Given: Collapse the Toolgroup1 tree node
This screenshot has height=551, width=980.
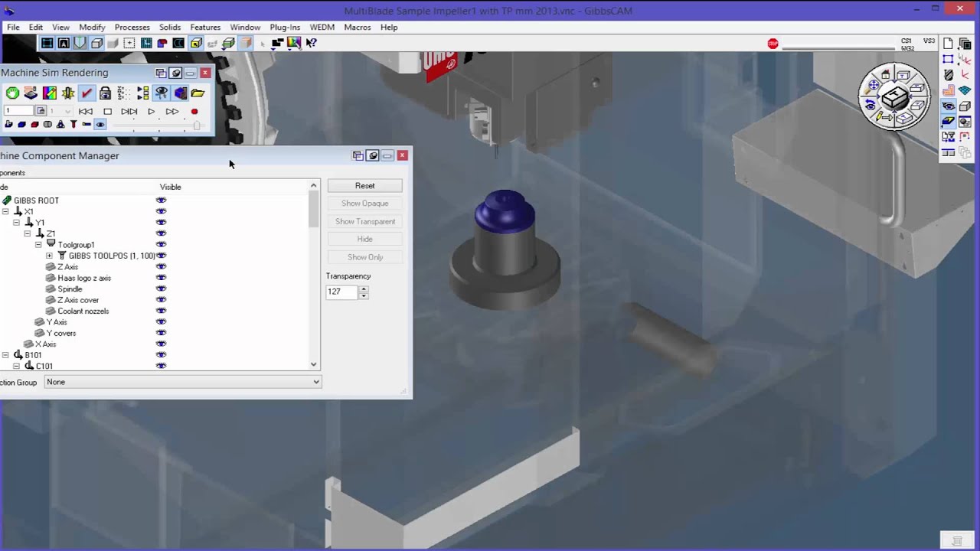Looking at the screenshot, I should pyautogui.click(x=38, y=245).
